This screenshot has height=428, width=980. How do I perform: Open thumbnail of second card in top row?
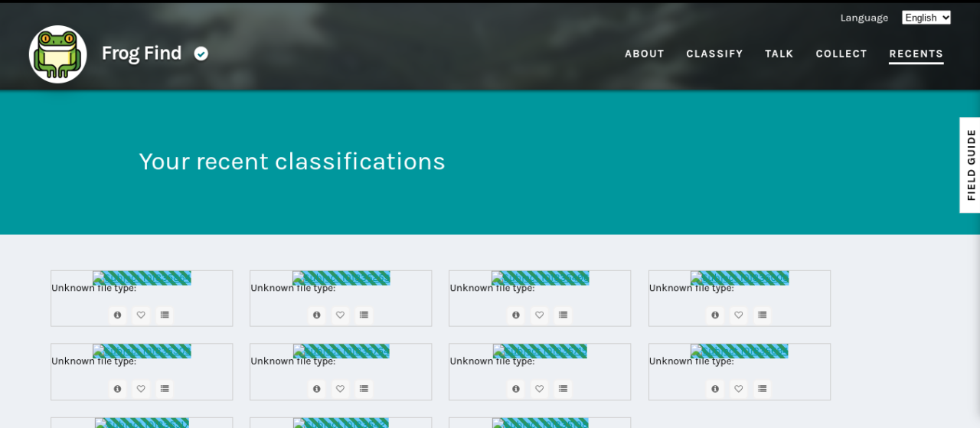[x=341, y=278]
